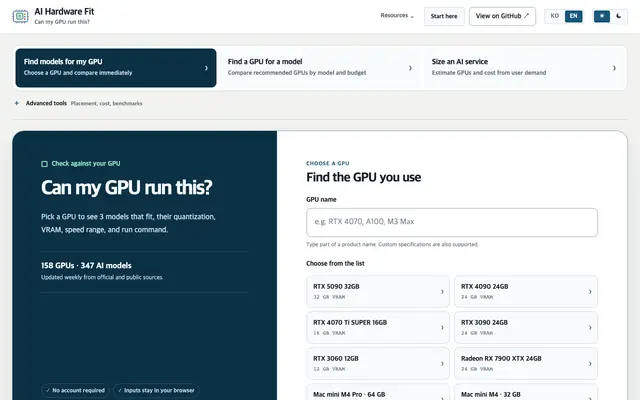
Task: Choose Radeon RX 7900 XTX 24GB card
Action: (526, 363)
